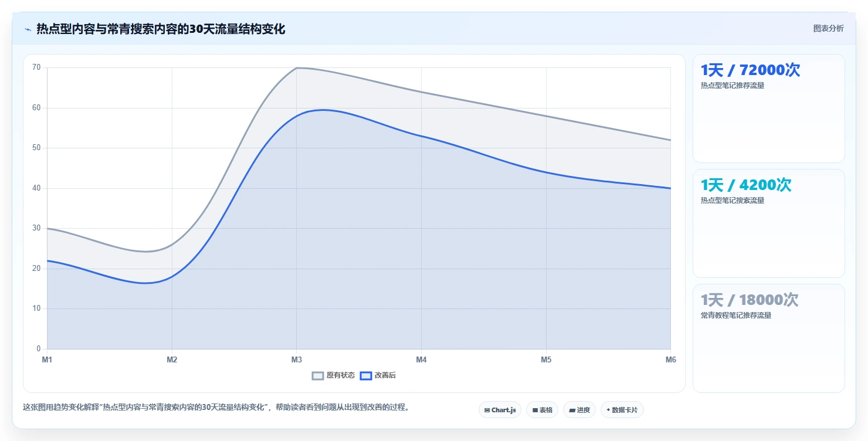Click the 10 y-axis label

(36, 308)
